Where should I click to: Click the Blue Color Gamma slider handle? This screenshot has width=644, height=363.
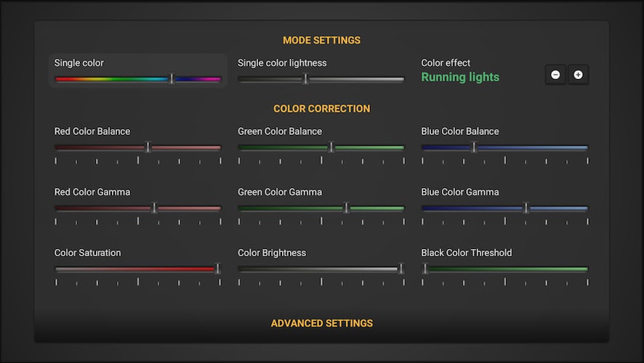pyautogui.click(x=526, y=208)
